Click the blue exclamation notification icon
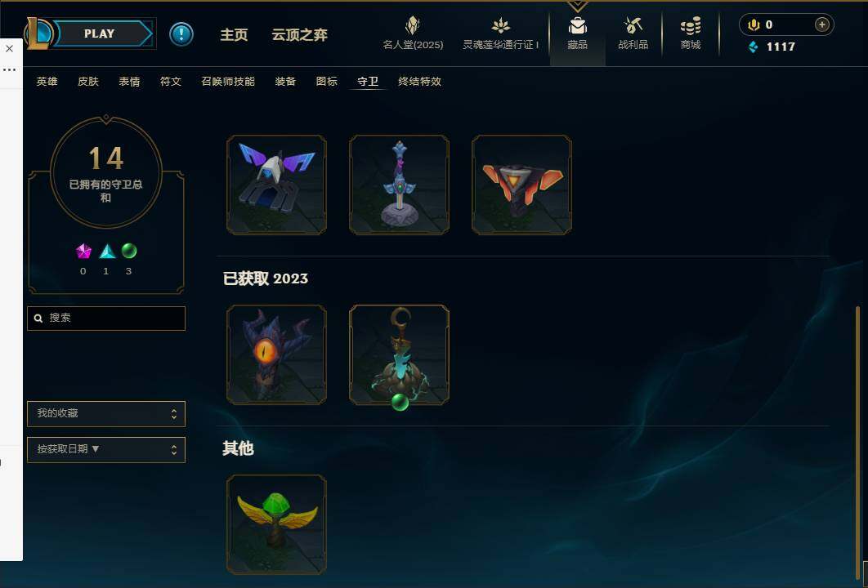 [181, 33]
